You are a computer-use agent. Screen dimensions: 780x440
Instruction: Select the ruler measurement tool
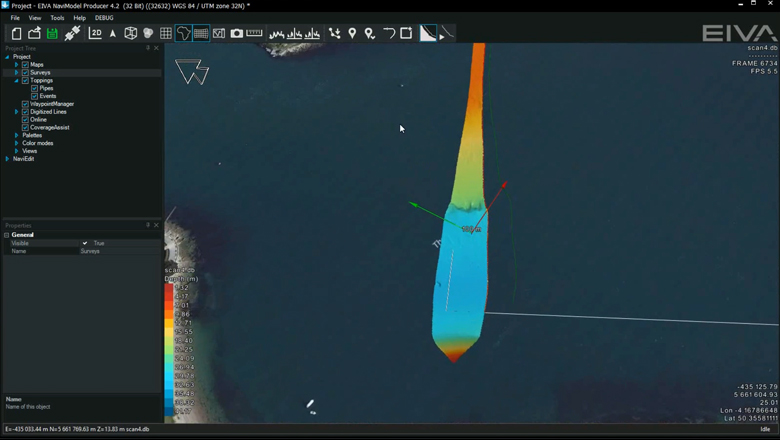254,33
